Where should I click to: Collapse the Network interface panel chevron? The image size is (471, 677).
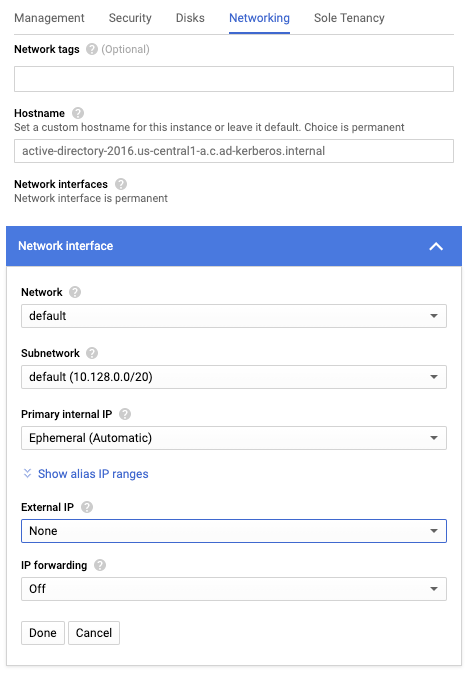[x=436, y=247]
